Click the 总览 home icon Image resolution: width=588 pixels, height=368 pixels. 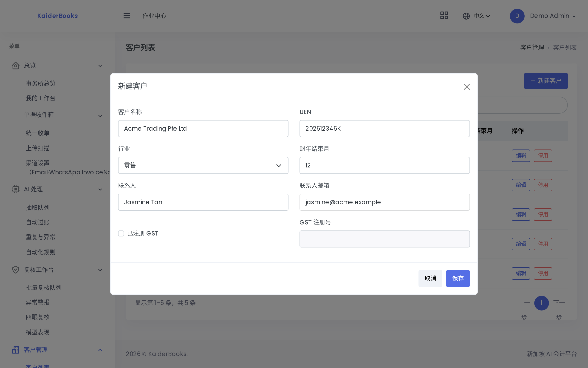coord(16,66)
